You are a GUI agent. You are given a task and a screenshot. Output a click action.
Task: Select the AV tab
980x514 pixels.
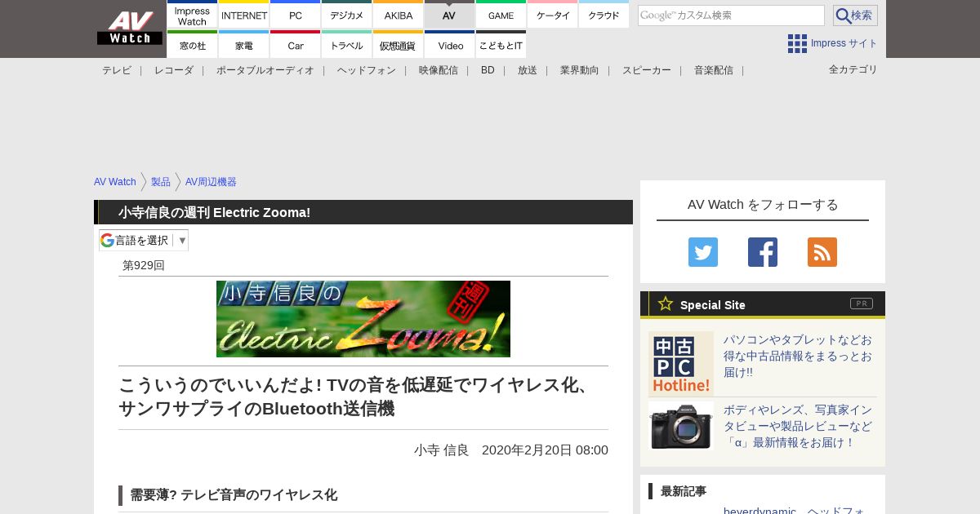[x=449, y=15]
